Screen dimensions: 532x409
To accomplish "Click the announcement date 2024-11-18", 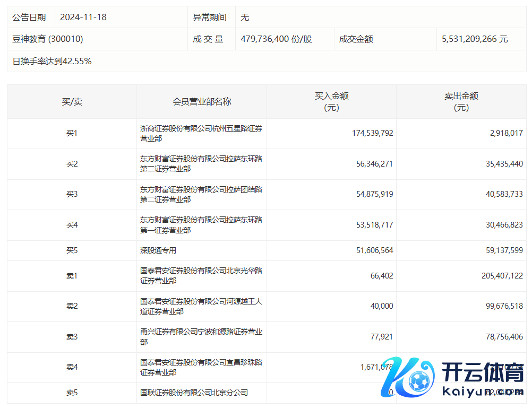I will [x=83, y=17].
